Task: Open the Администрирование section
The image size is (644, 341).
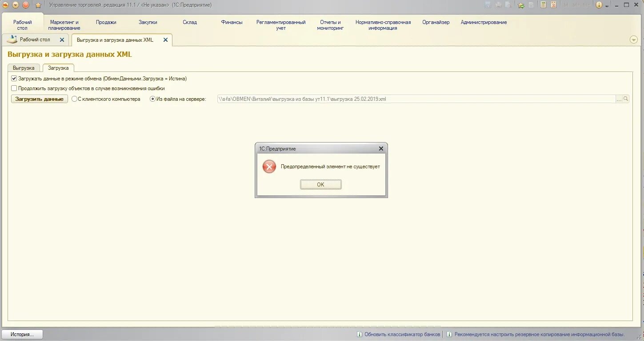Action: 484,22
